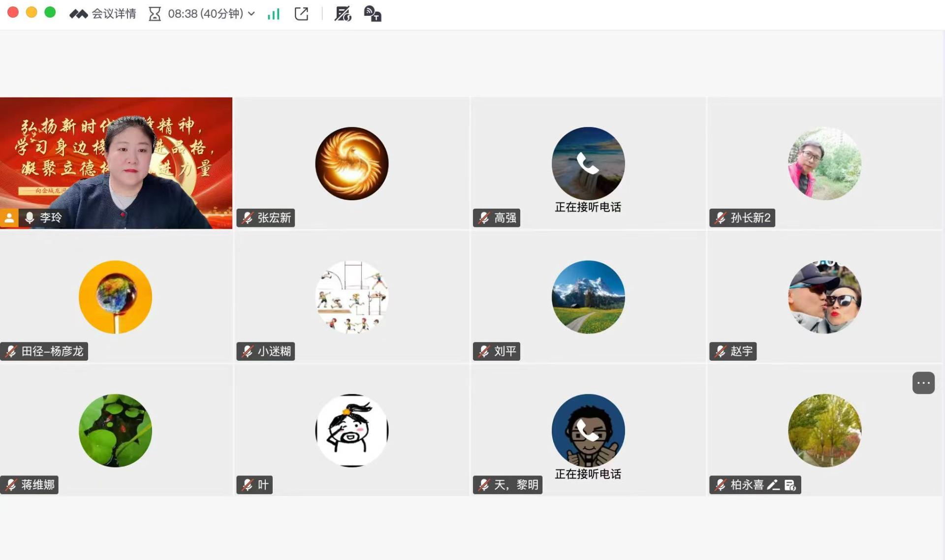
Task: Open the live captions transcription icon
Action: coord(373,14)
